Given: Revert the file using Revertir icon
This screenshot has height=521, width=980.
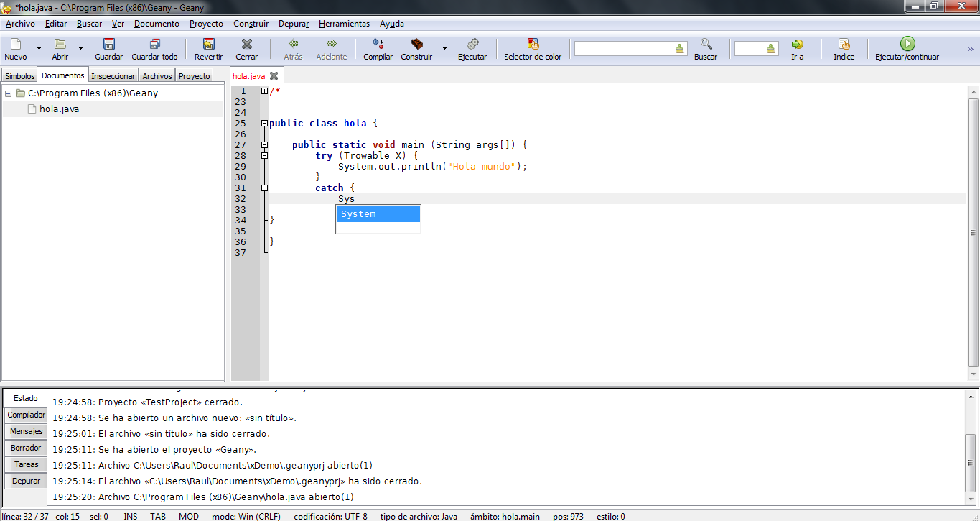Looking at the screenshot, I should pos(209,44).
